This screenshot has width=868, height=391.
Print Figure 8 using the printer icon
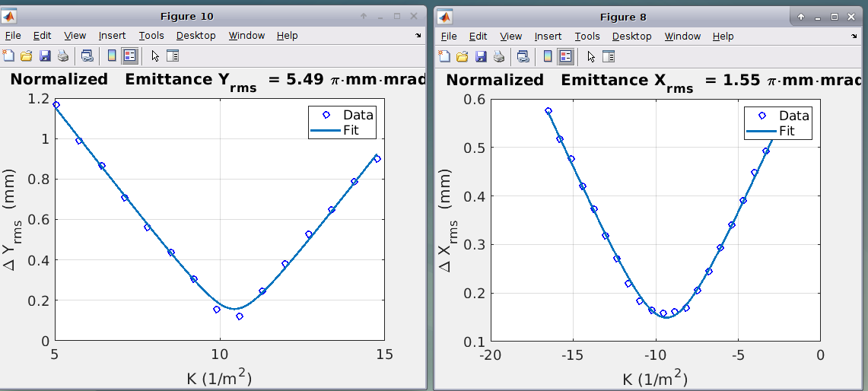[498, 56]
